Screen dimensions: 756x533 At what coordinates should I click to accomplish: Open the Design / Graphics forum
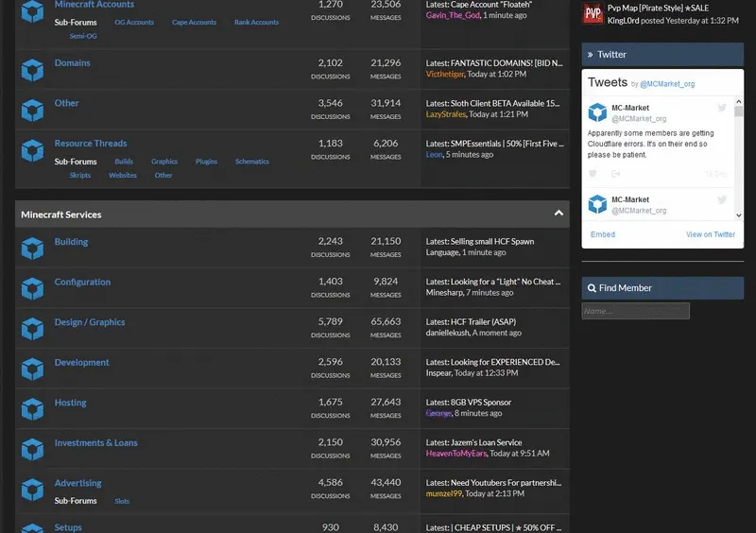coord(90,321)
